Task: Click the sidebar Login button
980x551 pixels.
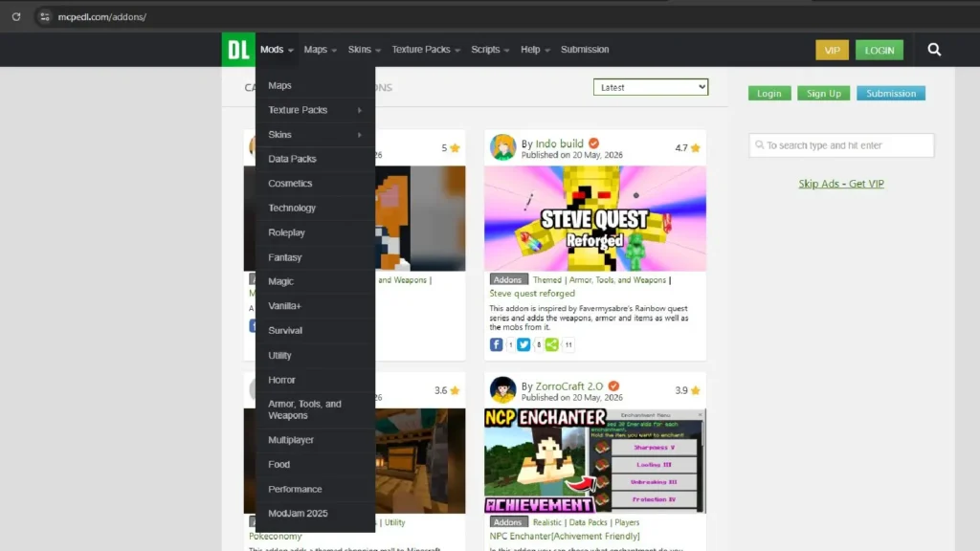Action: coord(769,93)
